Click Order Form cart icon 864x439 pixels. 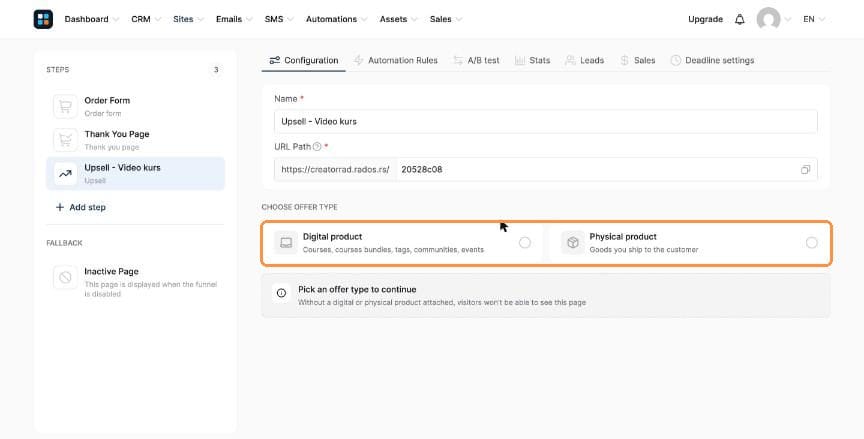[65, 106]
